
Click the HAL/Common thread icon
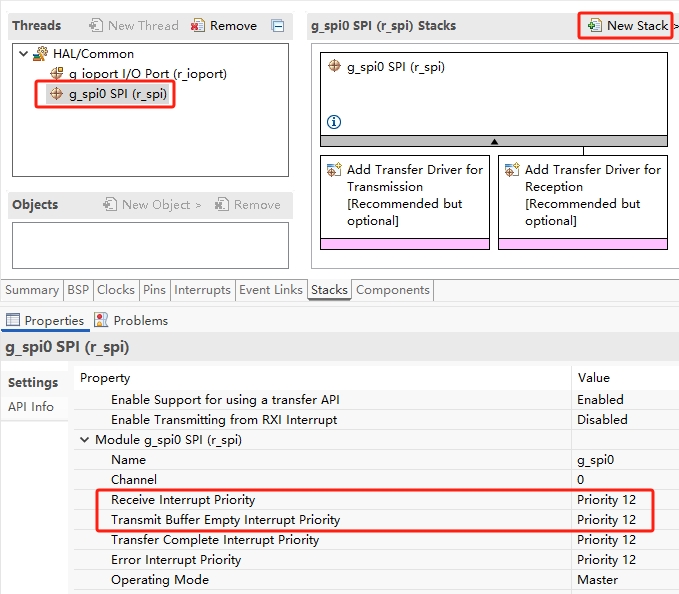tap(41, 54)
